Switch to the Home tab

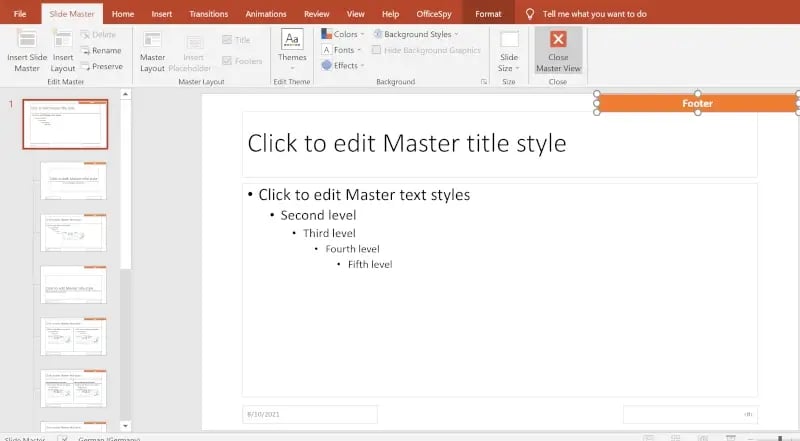pos(123,14)
